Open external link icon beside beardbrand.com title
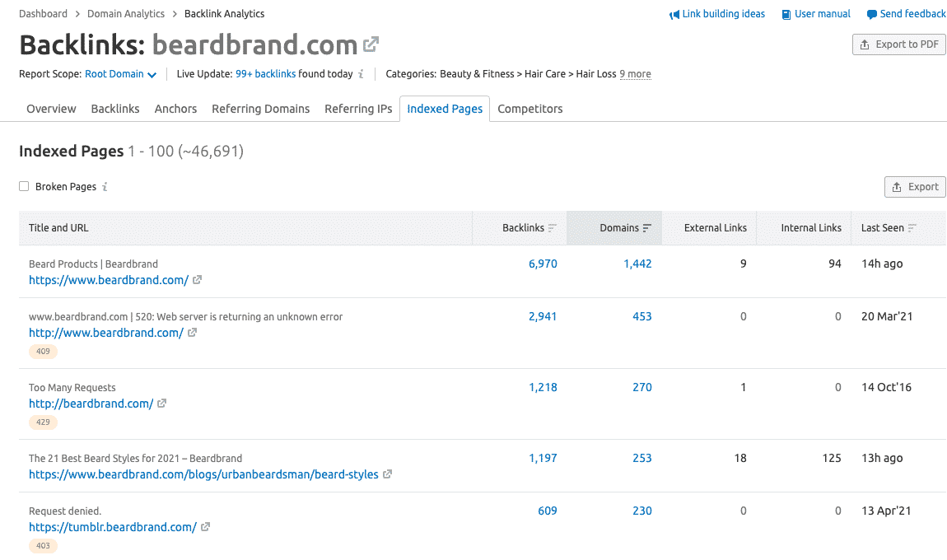947x560 pixels. pos(371,44)
